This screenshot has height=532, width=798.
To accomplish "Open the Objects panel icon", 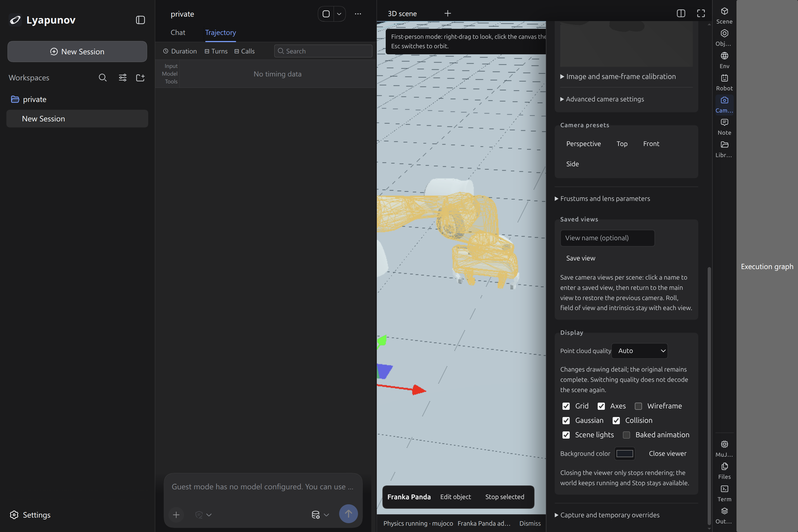I will pos(724,38).
